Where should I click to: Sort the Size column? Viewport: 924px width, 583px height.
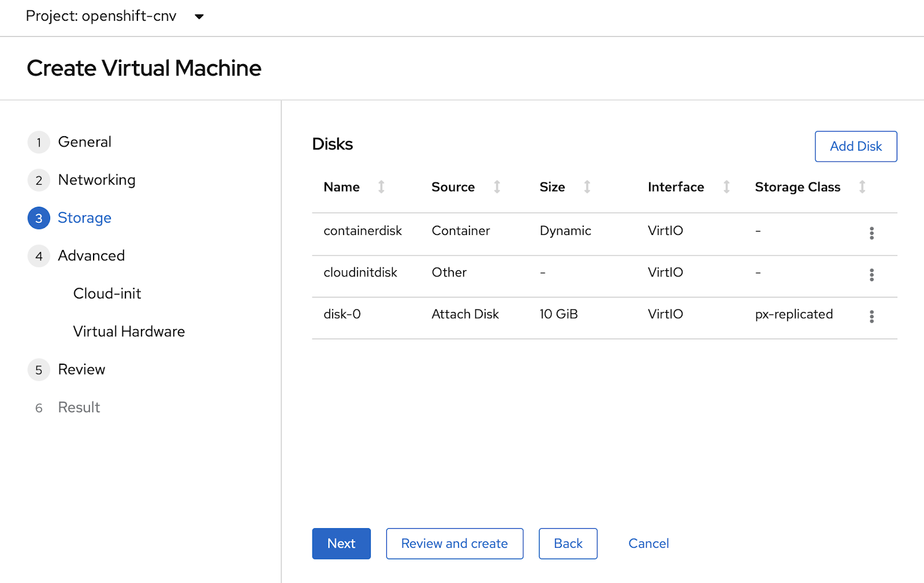tap(587, 187)
